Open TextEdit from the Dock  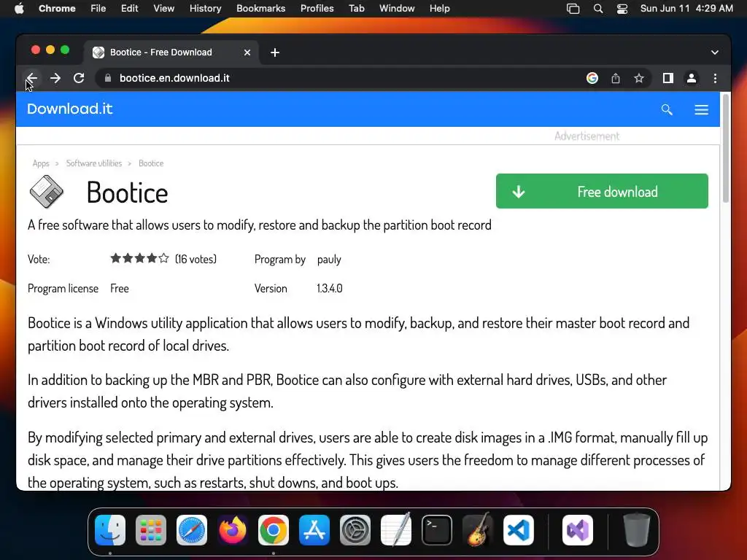pos(396,530)
